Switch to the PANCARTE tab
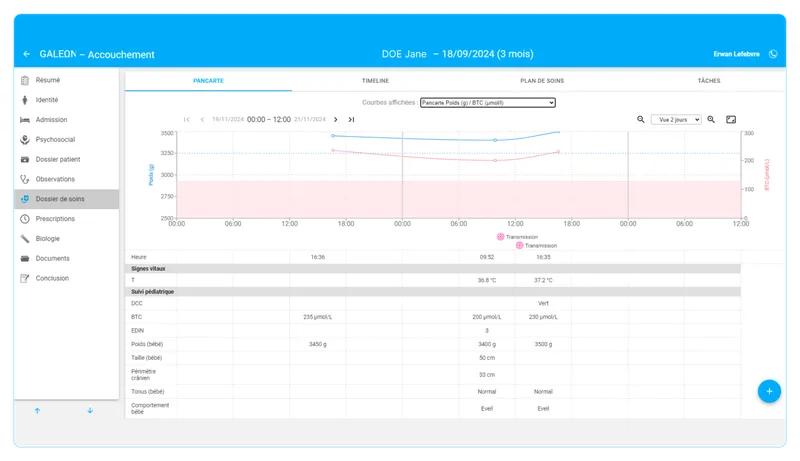Screen dimensions: 800x461 [x=208, y=81]
